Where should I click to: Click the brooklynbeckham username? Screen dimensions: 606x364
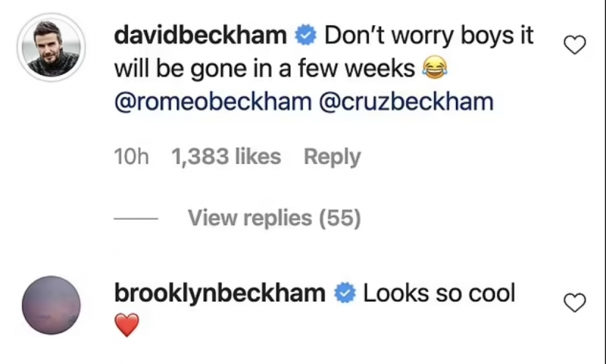(x=220, y=294)
